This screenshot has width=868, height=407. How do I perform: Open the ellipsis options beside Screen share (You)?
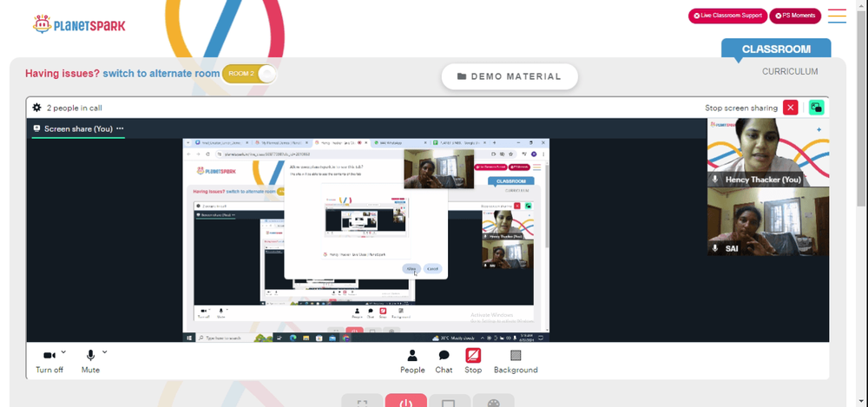tap(120, 128)
